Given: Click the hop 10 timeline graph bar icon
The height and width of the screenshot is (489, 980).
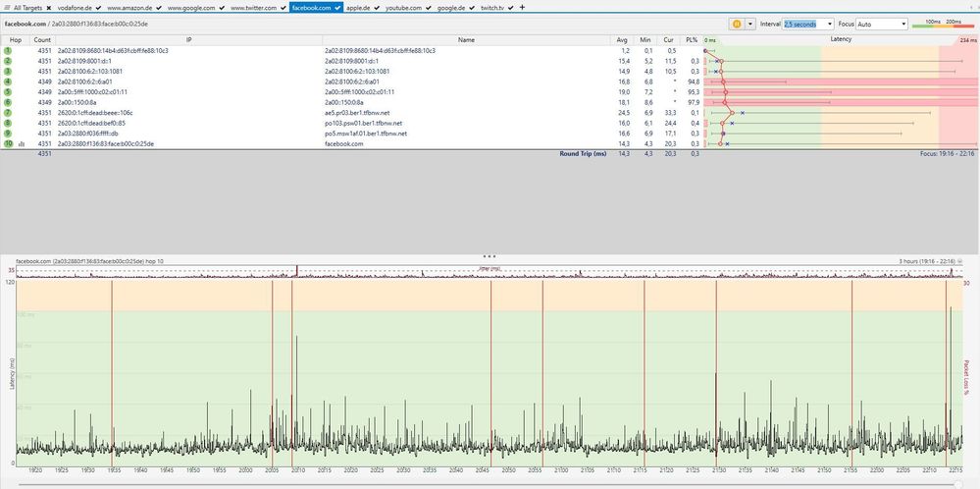Looking at the screenshot, I should click(x=22, y=144).
